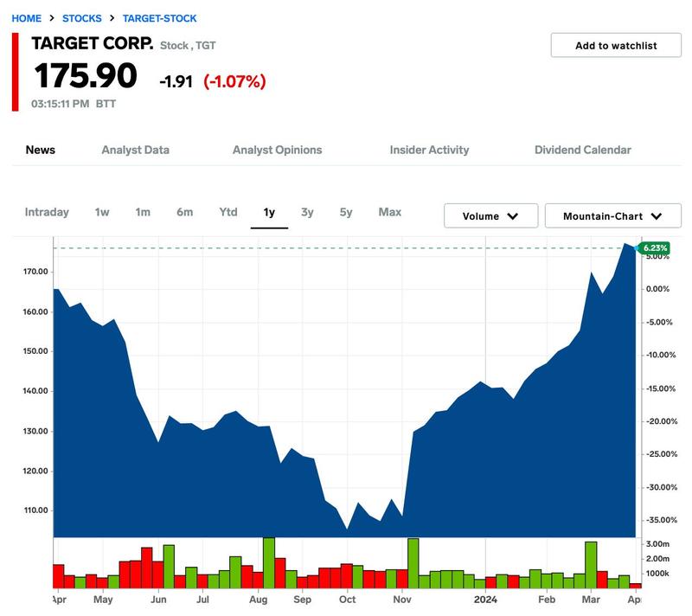The image size is (692, 616).
Task: Open the Analyst Opinions tab
Action: pyautogui.click(x=277, y=150)
